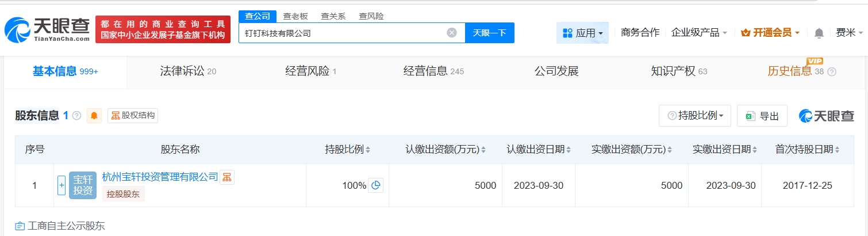The height and width of the screenshot is (236, 868).
Task: Open 杭州宝轩投资管理有限公司 company link
Action: click(x=160, y=177)
